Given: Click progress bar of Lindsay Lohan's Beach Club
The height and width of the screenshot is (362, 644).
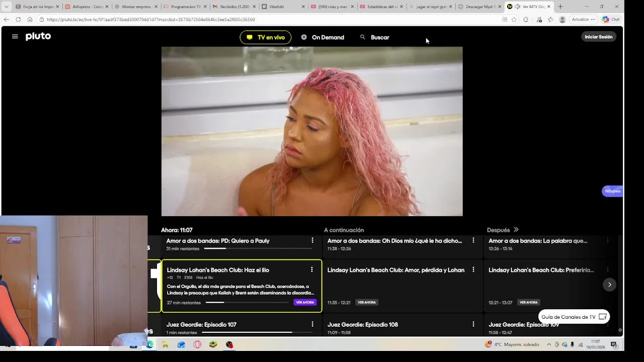Looking at the screenshot, I should pos(247,303).
